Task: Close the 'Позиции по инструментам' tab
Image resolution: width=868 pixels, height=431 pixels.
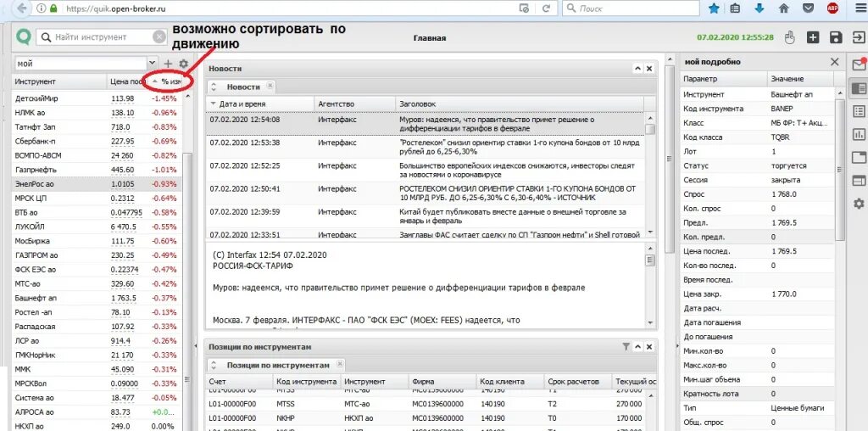Action: pyautogui.click(x=339, y=364)
